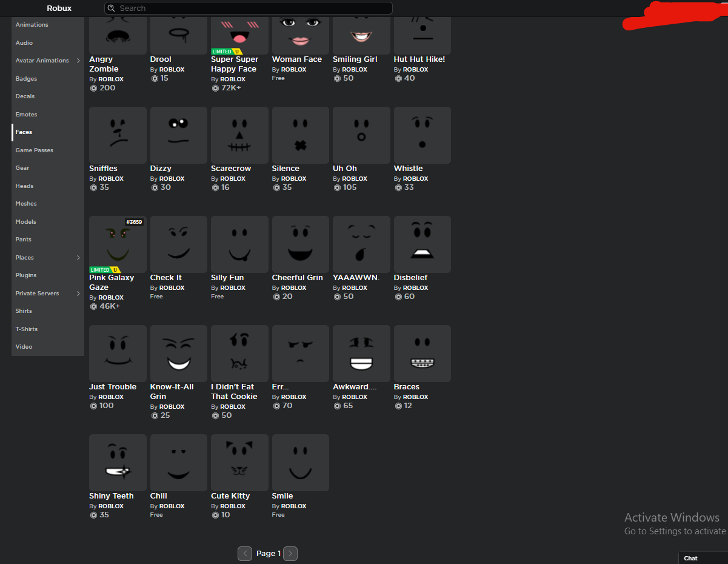Click the Drool item name
728x564 pixels.
pyautogui.click(x=161, y=59)
